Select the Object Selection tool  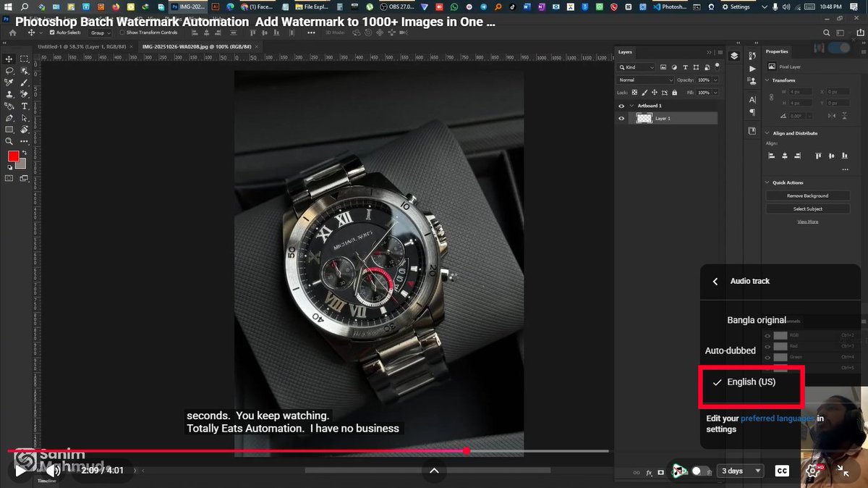click(24, 71)
